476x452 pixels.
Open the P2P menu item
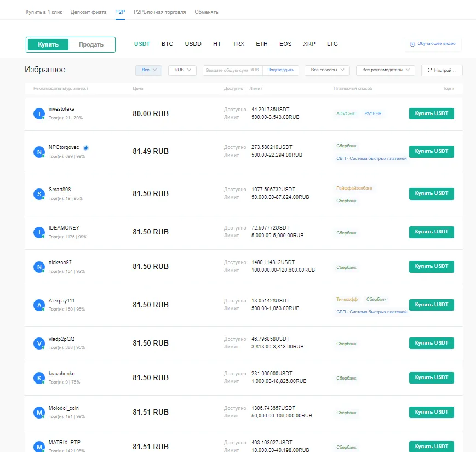click(120, 11)
